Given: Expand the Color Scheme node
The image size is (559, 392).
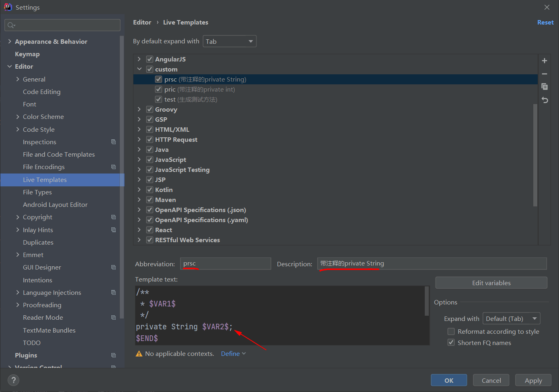Looking at the screenshot, I should (x=18, y=116).
